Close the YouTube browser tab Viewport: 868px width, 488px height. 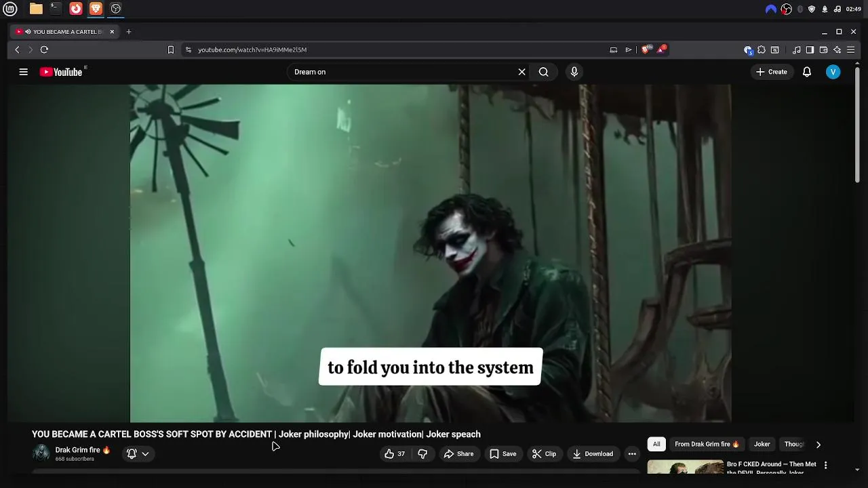pyautogui.click(x=112, y=32)
